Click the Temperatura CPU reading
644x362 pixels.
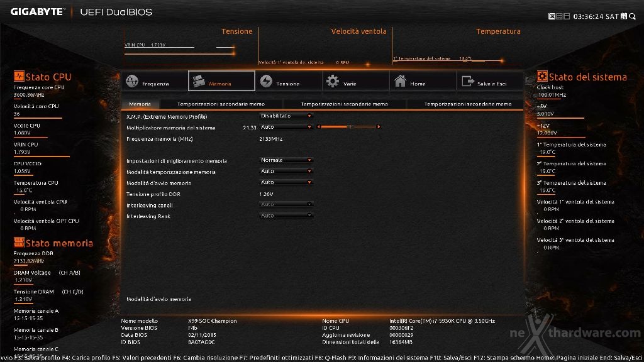(24, 190)
